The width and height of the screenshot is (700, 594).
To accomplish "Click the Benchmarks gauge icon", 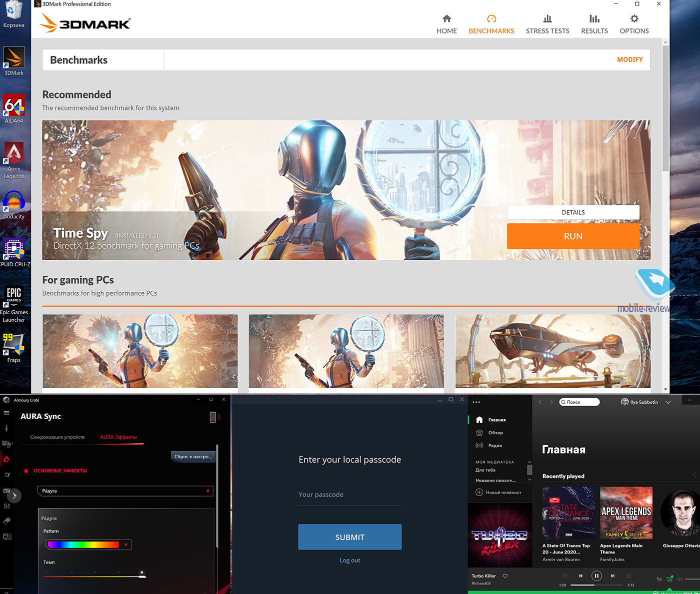I will click(491, 18).
